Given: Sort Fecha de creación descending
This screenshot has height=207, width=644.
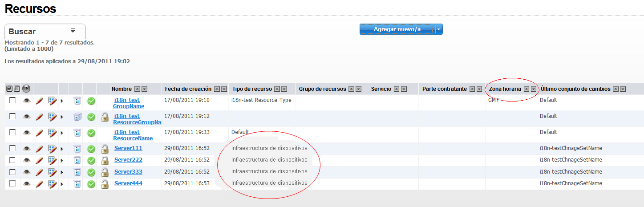Looking at the screenshot, I should 224,89.
